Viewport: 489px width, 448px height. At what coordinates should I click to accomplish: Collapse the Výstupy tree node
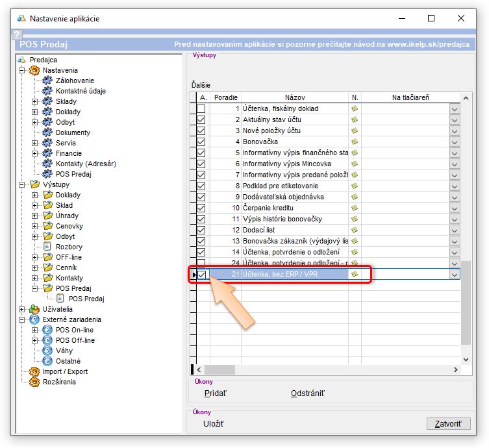tap(23, 184)
